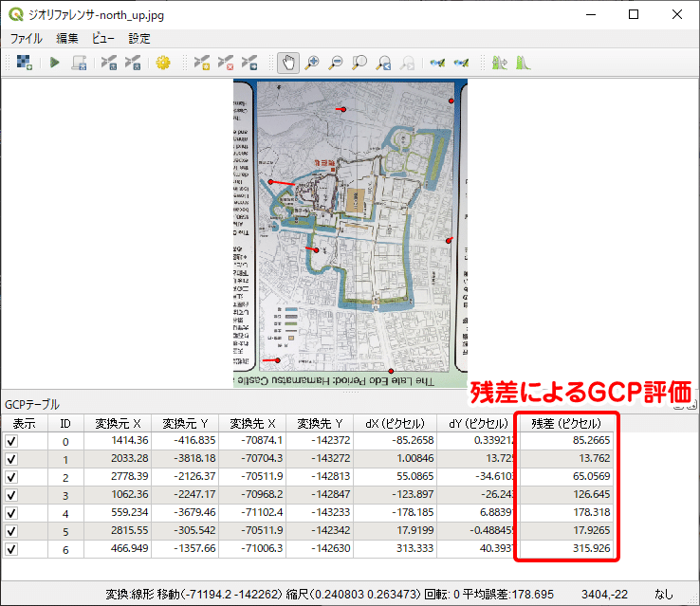Screen dimensions: 700x606
Task: Start georeferencing with the green play icon
Action: [54, 63]
